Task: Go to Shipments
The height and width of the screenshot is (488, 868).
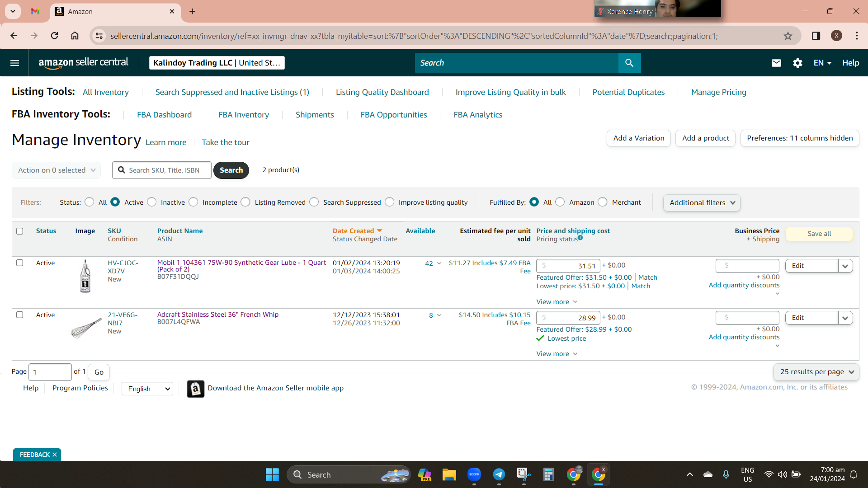Action: click(315, 115)
